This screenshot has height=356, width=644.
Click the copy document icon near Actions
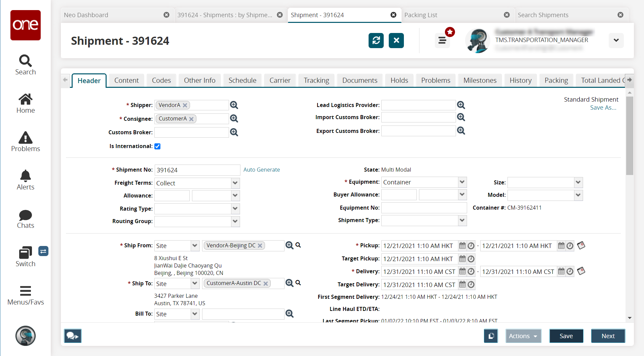tap(491, 336)
